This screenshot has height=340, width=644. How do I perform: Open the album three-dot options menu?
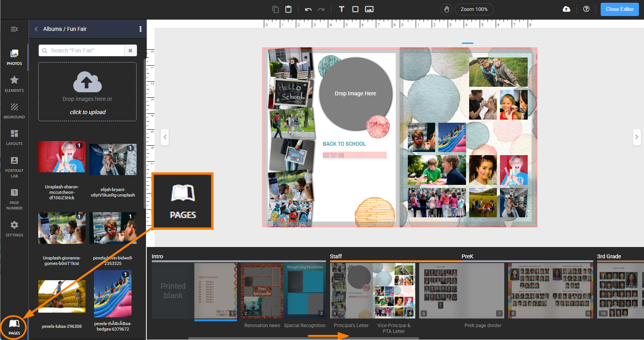(141, 29)
